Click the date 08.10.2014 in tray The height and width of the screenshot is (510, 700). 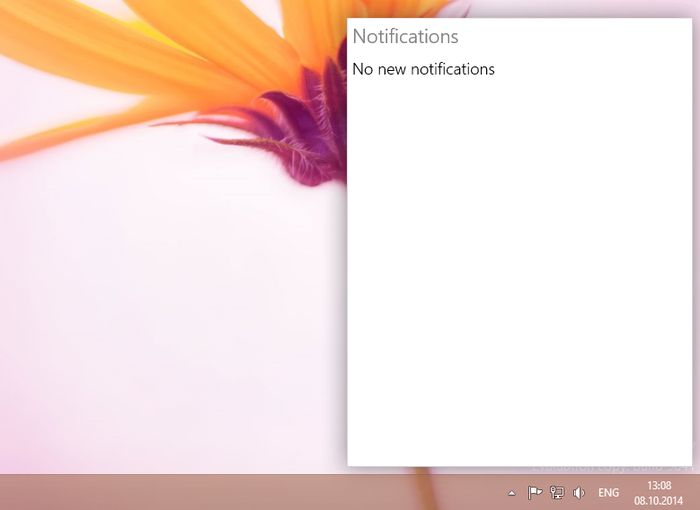tap(658, 501)
